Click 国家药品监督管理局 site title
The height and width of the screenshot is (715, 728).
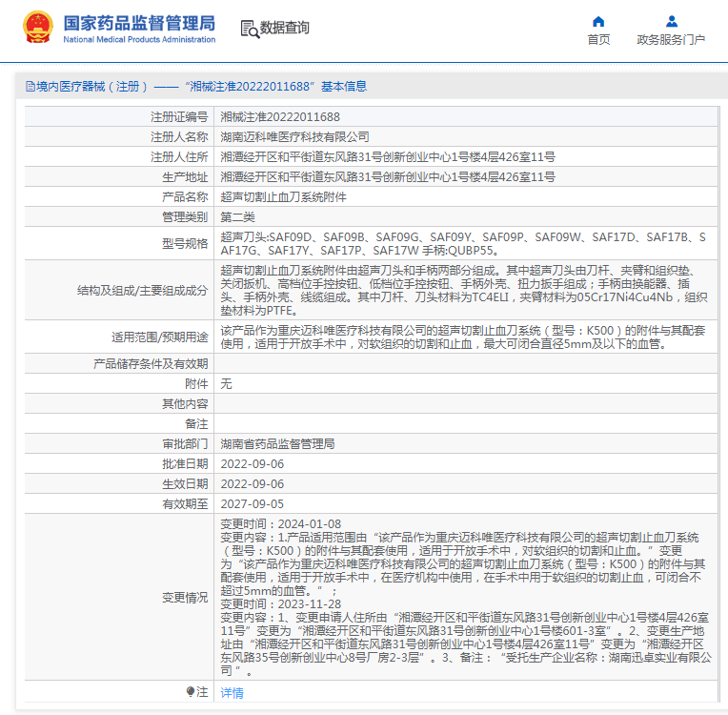pos(139,23)
